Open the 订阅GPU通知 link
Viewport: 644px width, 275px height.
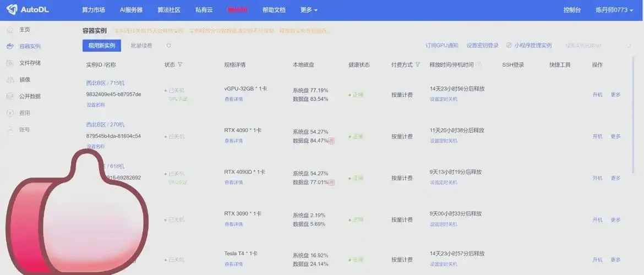[x=442, y=46]
